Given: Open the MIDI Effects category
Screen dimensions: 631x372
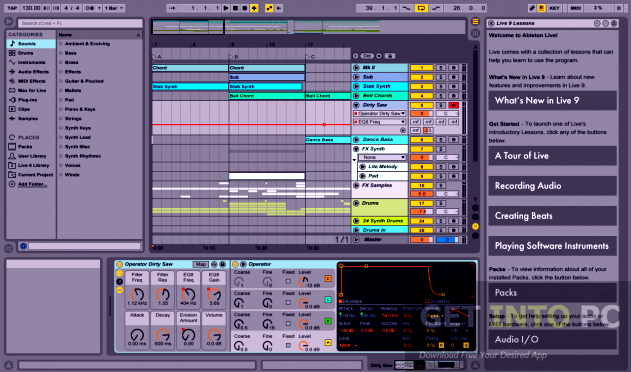Looking at the screenshot, I should (31, 81).
